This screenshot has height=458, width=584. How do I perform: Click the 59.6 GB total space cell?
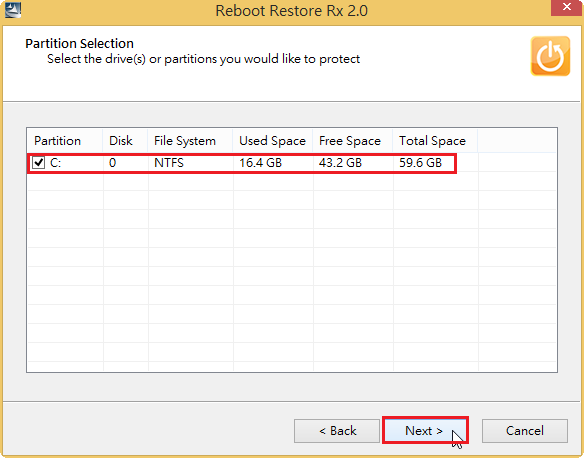click(420, 163)
